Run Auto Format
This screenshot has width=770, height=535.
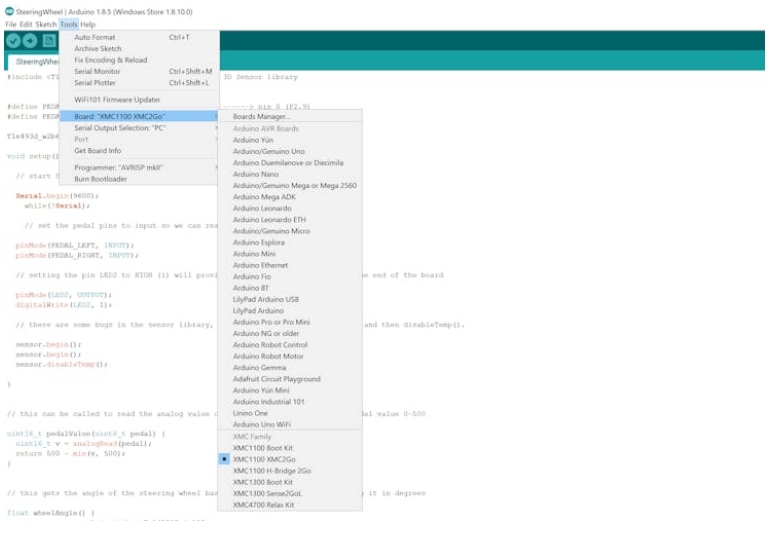[95, 37]
